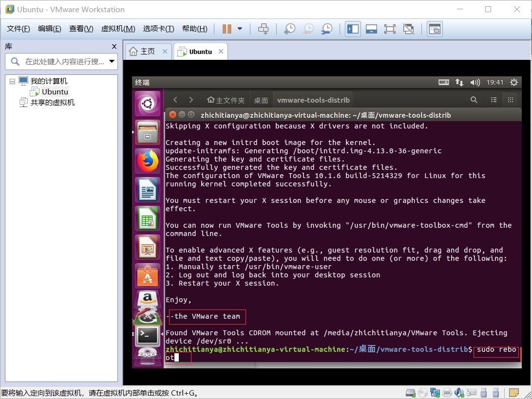
Task: Open the 帮助(H) menu
Action: (x=195, y=29)
